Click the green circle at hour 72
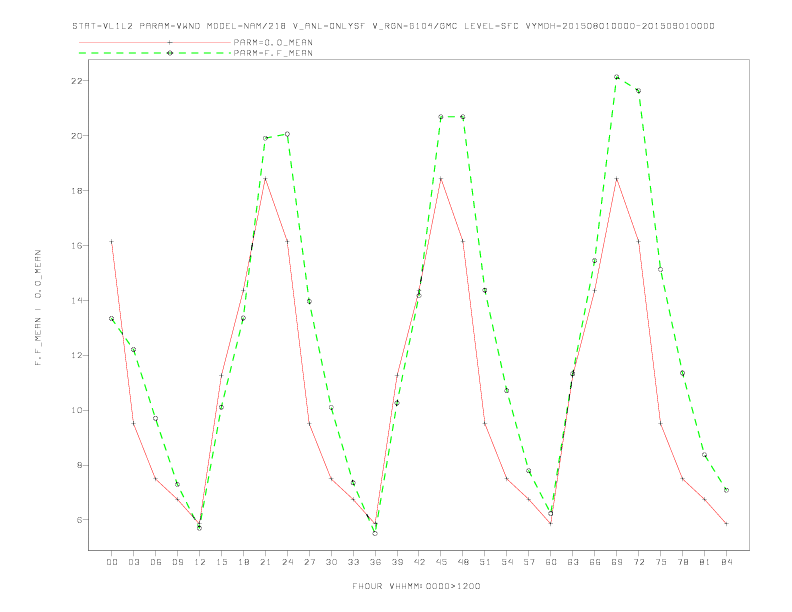The image size is (792, 612). click(638, 91)
